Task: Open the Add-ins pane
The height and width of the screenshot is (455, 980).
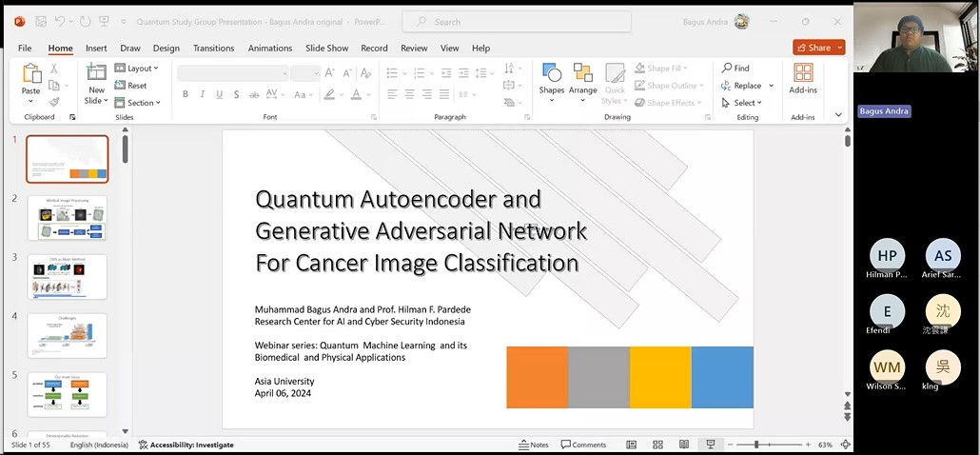Action: [x=803, y=78]
